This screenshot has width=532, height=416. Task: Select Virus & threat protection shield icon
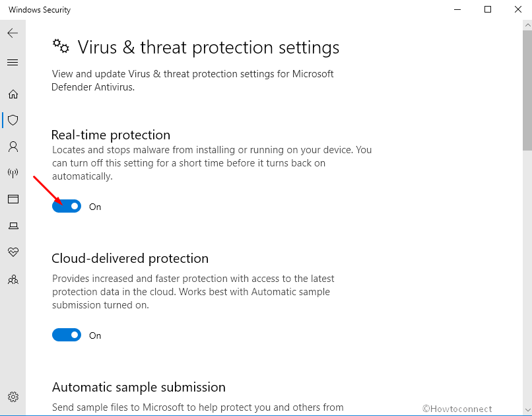13,120
